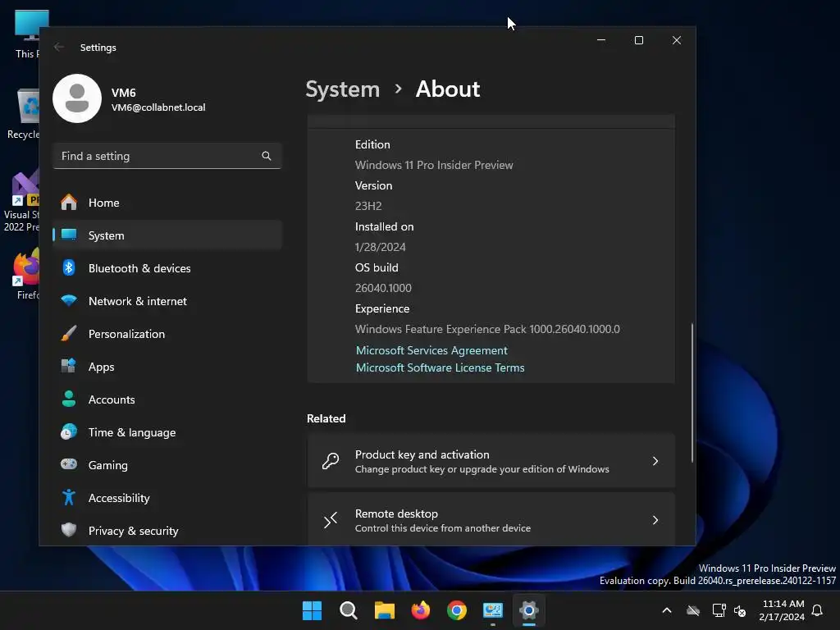Open Accounts settings page
Image resolution: width=840 pixels, height=630 pixels.
[x=167, y=399]
